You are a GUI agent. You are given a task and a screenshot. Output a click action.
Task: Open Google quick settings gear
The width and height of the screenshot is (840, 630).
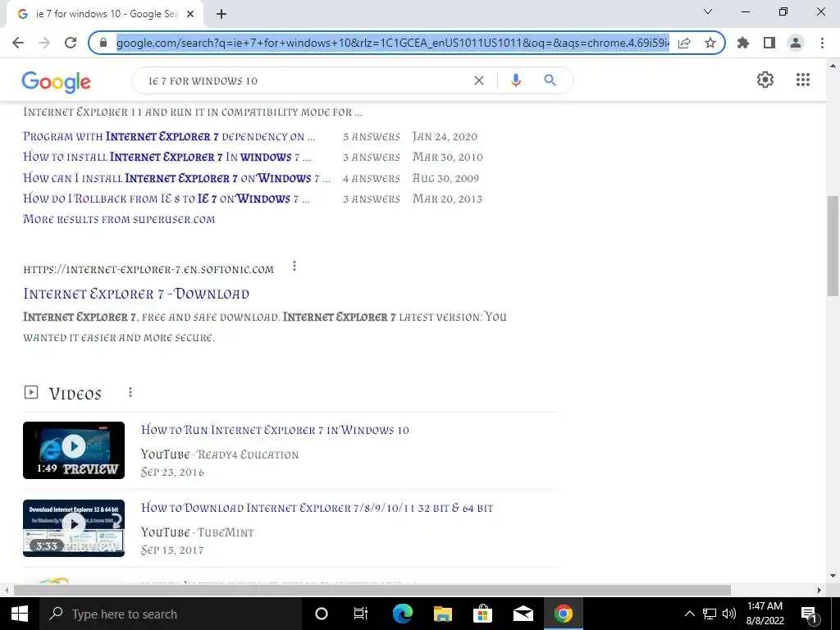(765, 80)
